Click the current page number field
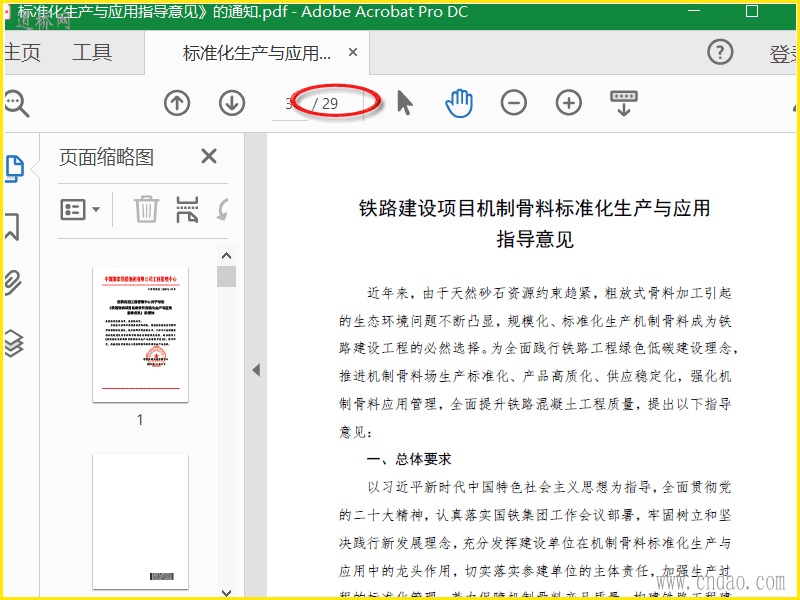The image size is (800, 600). [290, 104]
